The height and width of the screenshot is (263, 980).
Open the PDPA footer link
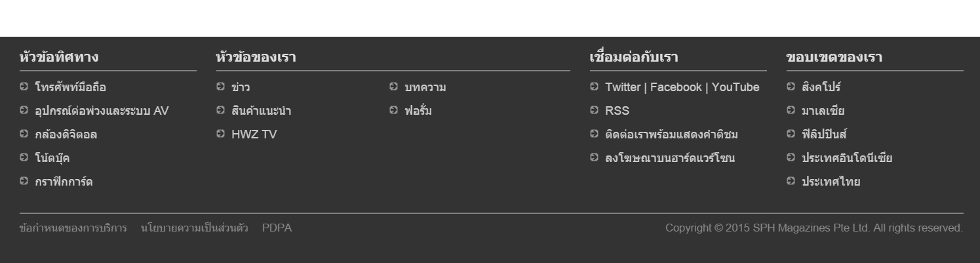coord(277,228)
